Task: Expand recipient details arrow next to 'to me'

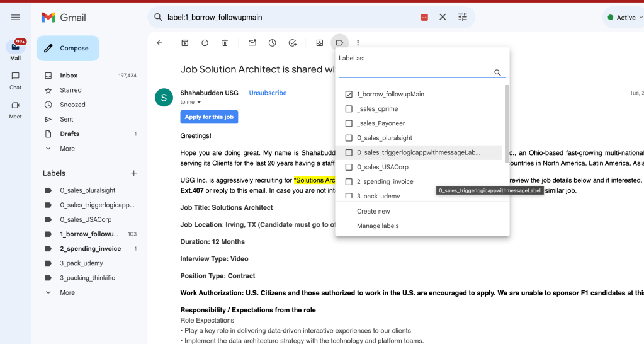Action: (199, 102)
